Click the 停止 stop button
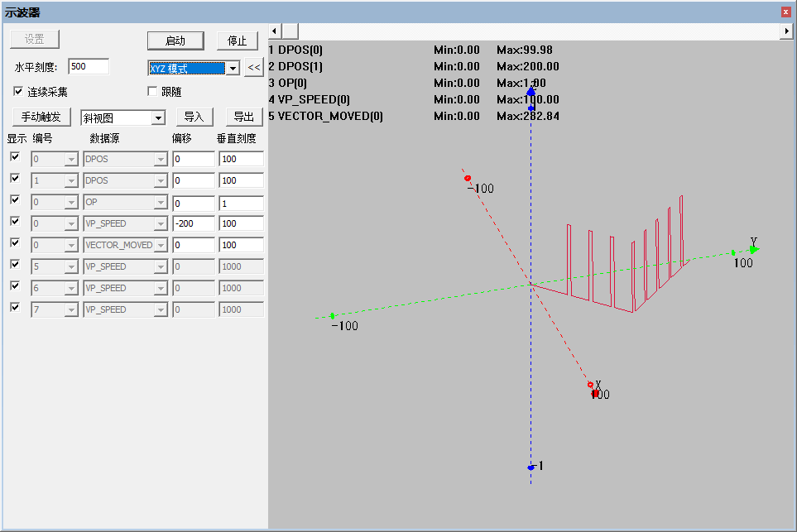The height and width of the screenshot is (532, 797). coord(237,41)
